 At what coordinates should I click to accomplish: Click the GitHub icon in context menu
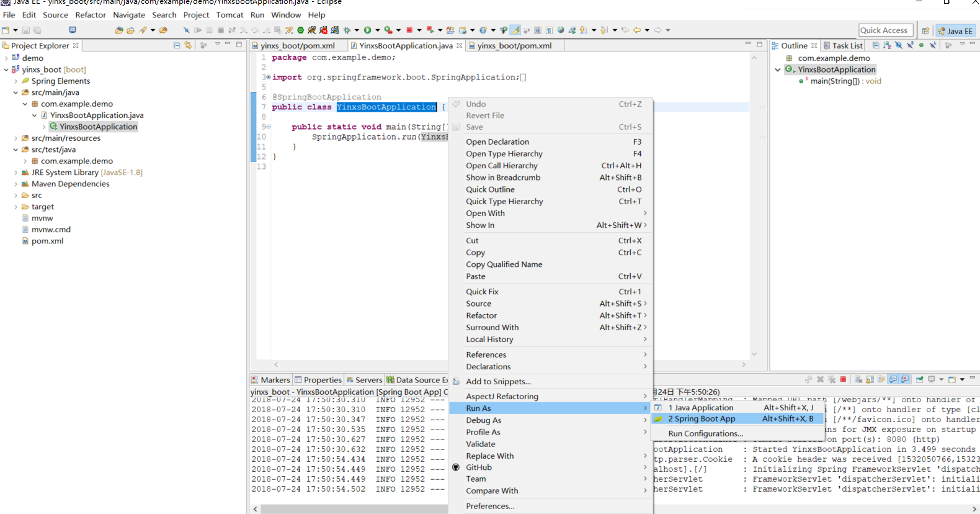pos(456,467)
